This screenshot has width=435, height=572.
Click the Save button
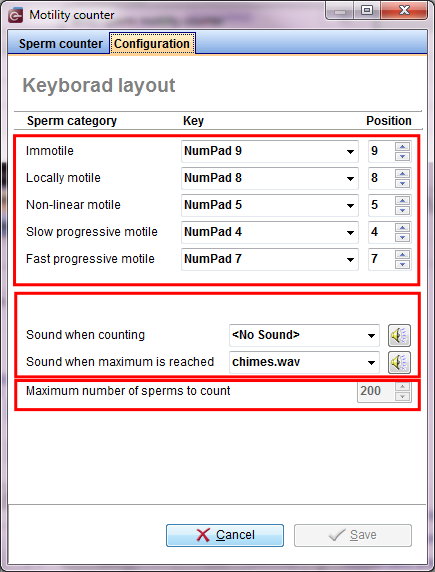tap(353, 535)
